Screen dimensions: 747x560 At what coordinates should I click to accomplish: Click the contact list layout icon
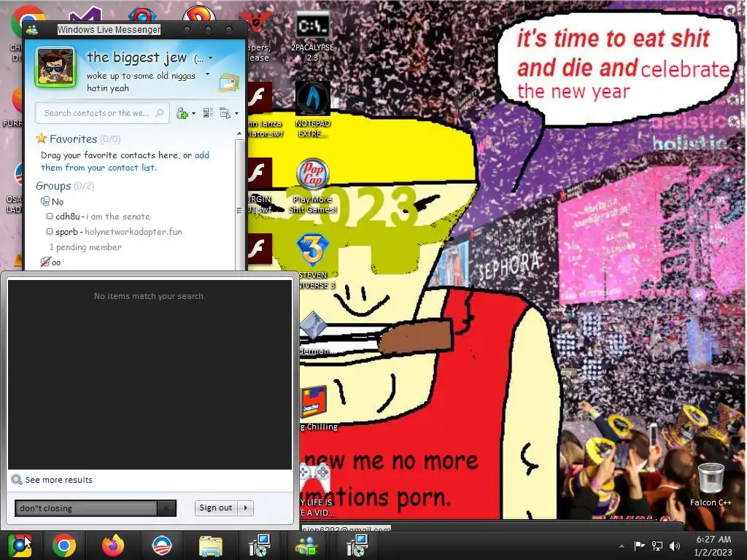click(x=208, y=113)
